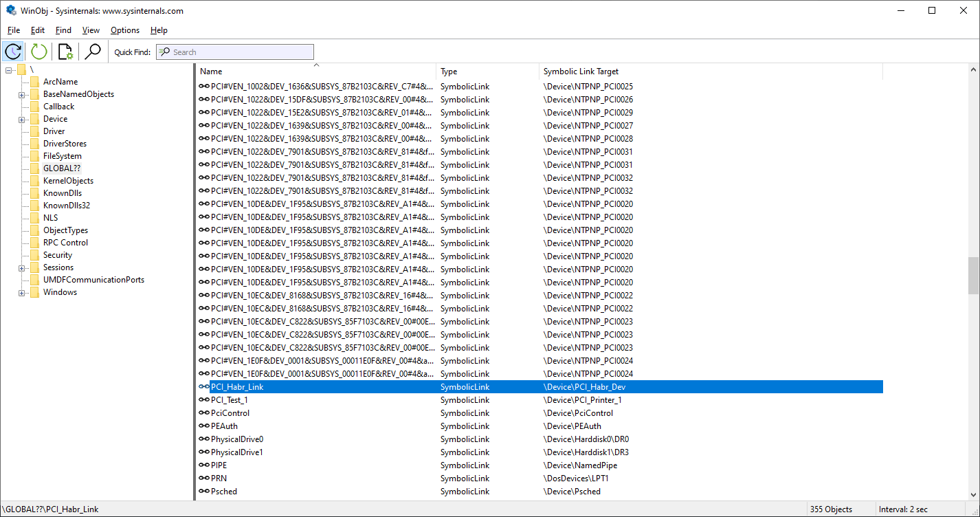
Task: Click the magnifying glass Find icon
Action: tap(93, 52)
